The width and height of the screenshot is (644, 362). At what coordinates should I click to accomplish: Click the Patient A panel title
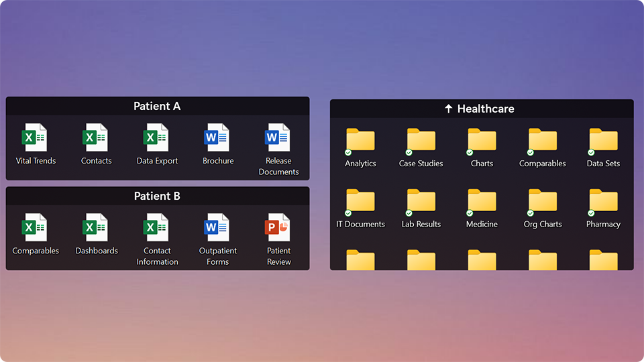pyautogui.click(x=157, y=107)
